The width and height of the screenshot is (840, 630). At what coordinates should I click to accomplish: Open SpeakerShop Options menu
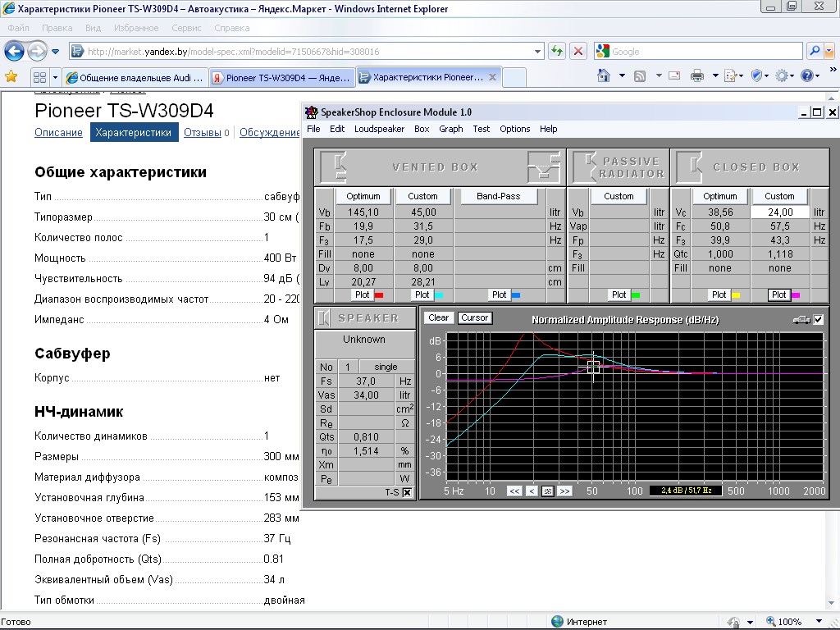click(x=515, y=129)
